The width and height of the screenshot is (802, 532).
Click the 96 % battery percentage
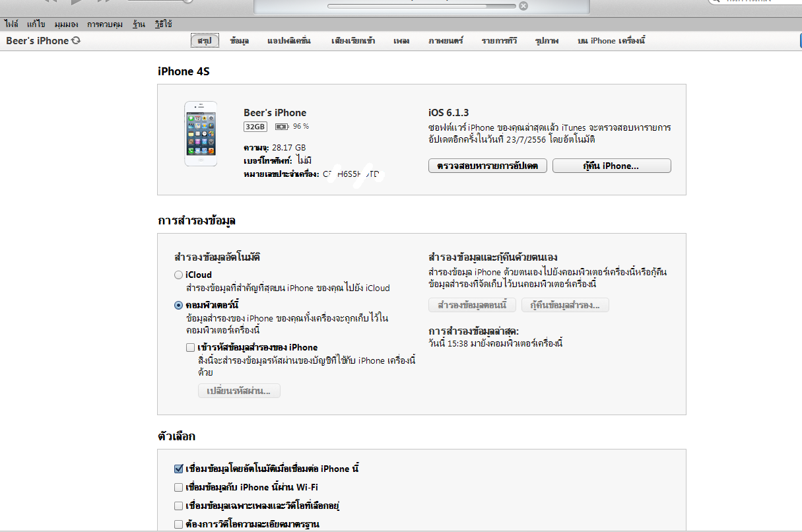(301, 126)
